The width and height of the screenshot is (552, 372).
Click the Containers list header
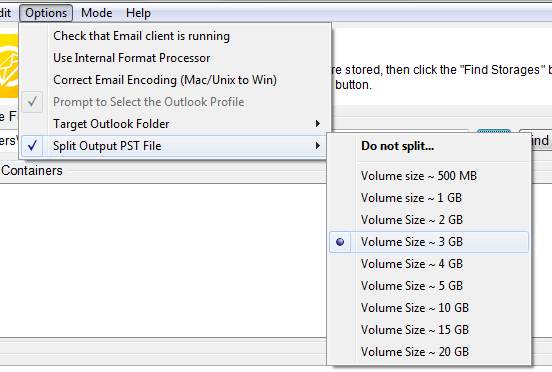click(x=31, y=171)
